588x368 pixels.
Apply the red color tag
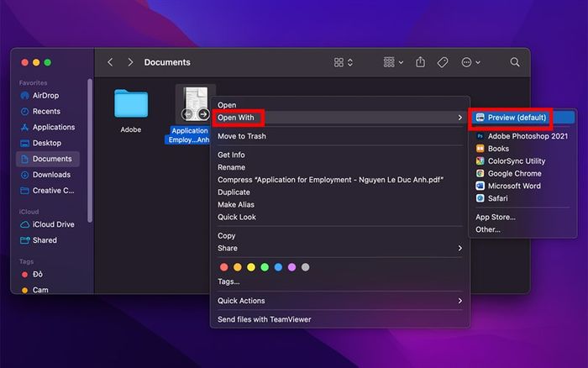point(224,267)
